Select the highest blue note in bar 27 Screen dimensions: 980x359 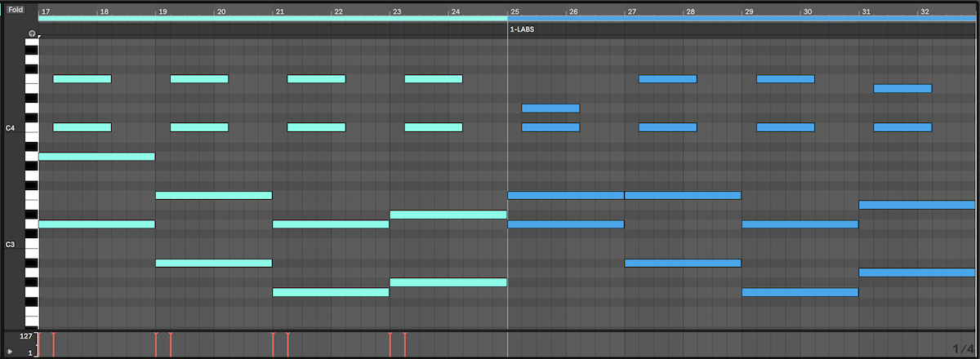pos(668,79)
